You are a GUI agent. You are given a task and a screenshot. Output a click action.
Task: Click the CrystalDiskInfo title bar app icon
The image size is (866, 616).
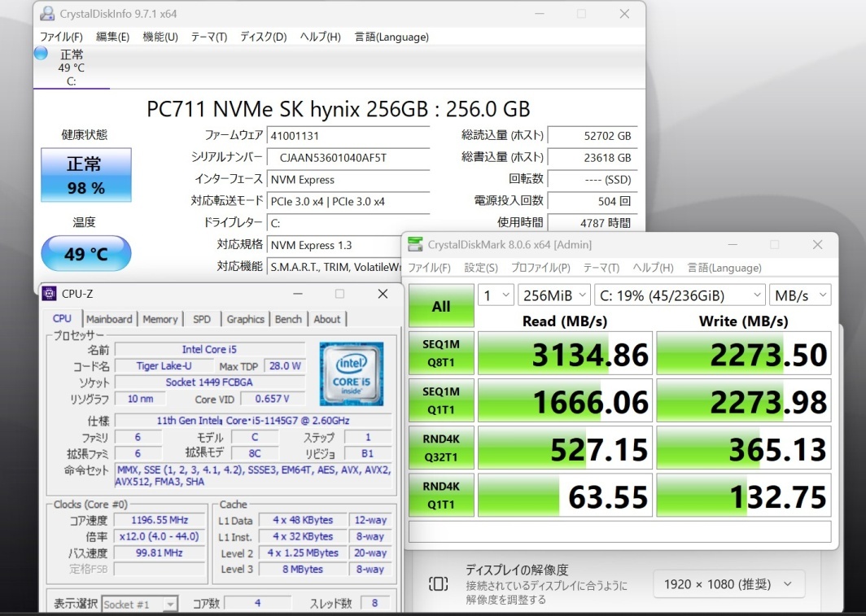48,14
